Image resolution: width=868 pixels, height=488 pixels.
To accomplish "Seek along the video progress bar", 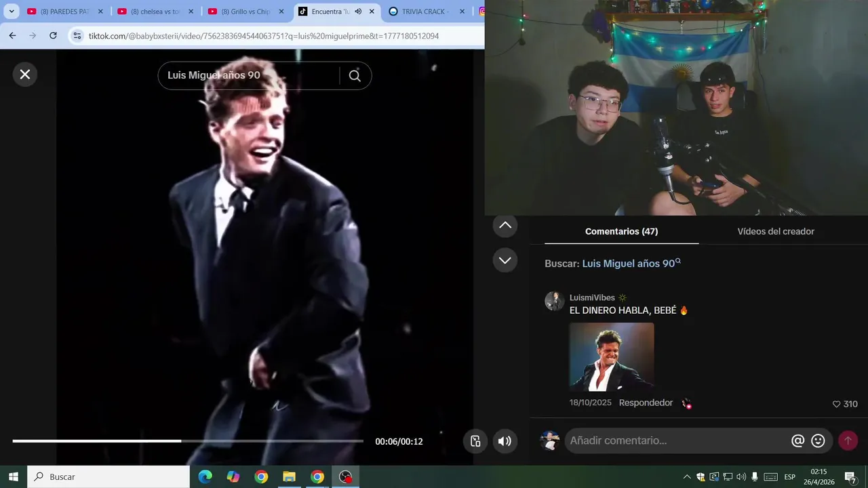I will 188,441.
